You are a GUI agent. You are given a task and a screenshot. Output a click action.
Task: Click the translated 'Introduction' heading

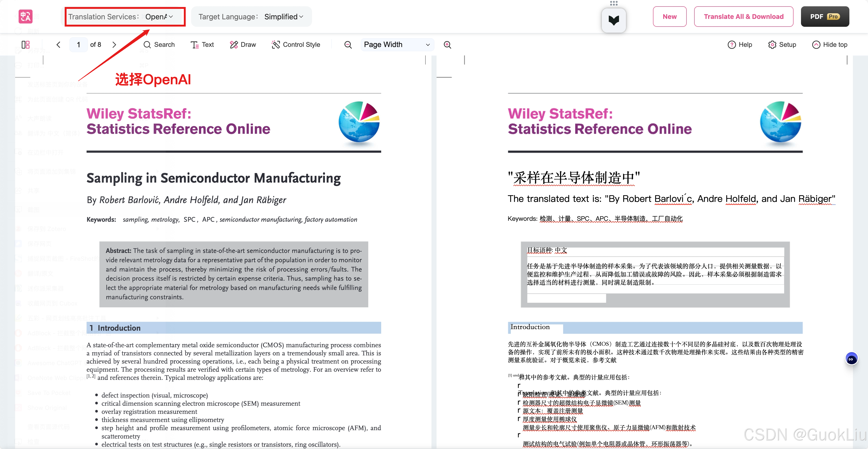(x=530, y=327)
